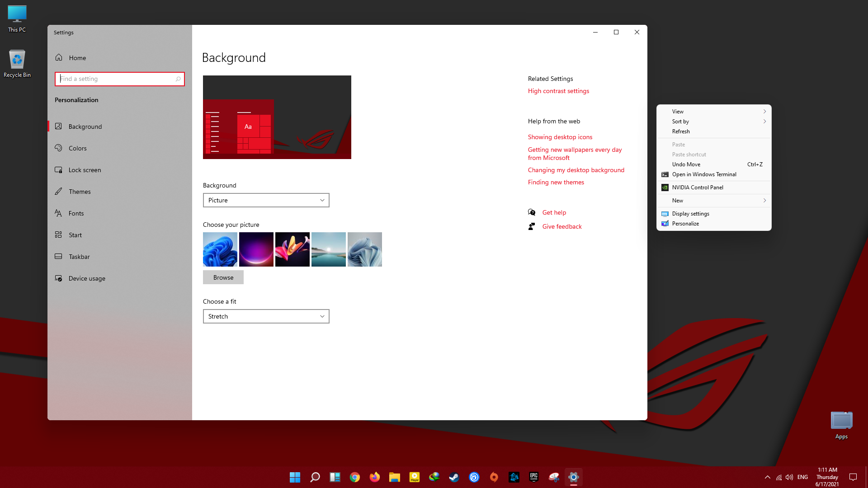This screenshot has height=488, width=868.
Task: Show hidden system tray icons
Action: [x=768, y=477]
